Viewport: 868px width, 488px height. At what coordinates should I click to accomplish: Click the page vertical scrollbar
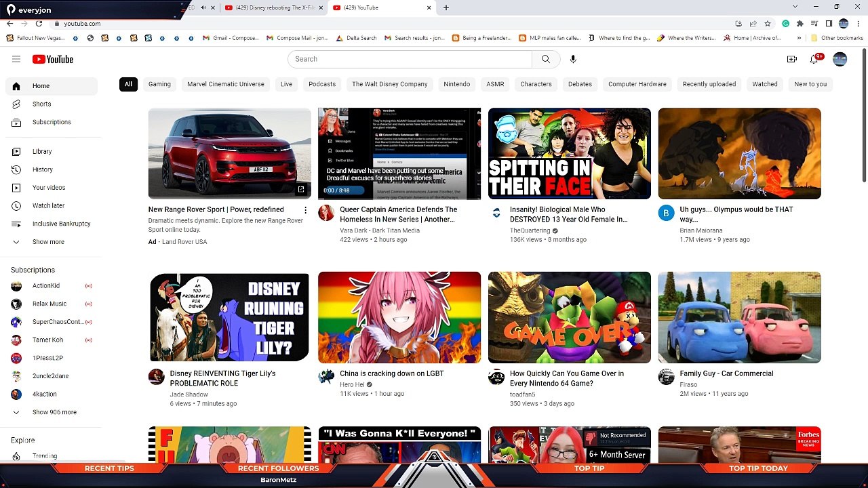point(864,115)
